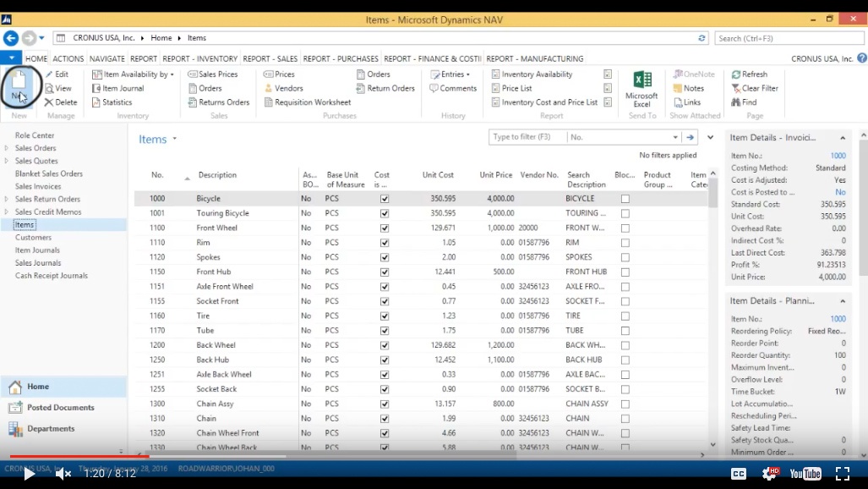
Task: Go back with the blue back arrow
Action: (x=10, y=38)
